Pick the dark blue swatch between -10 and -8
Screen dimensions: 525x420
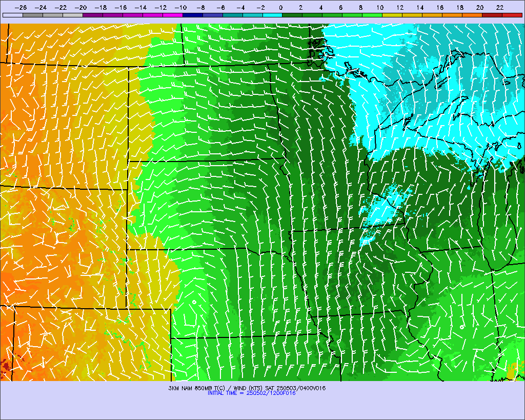click(x=193, y=15)
